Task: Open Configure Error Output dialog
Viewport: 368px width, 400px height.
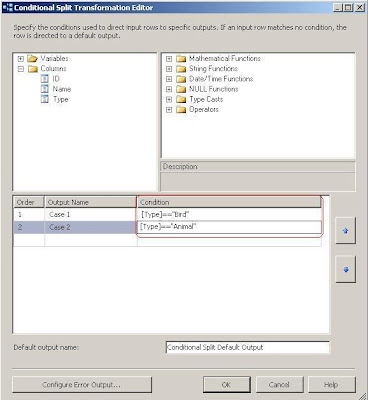Action: pos(82,385)
